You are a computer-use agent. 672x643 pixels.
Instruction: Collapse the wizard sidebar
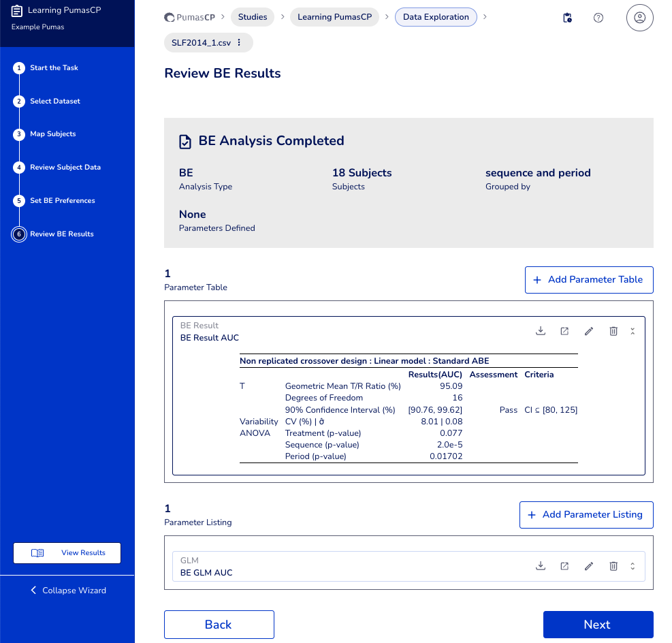(67, 591)
